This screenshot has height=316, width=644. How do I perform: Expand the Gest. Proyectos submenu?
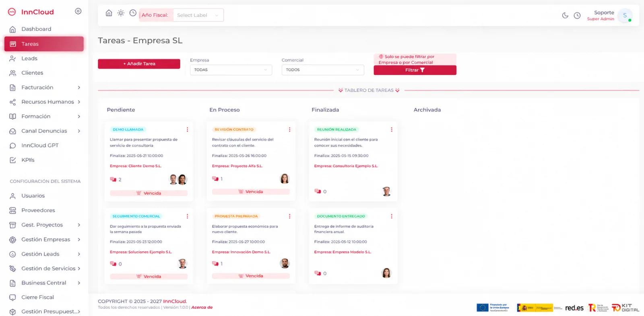tap(44, 225)
